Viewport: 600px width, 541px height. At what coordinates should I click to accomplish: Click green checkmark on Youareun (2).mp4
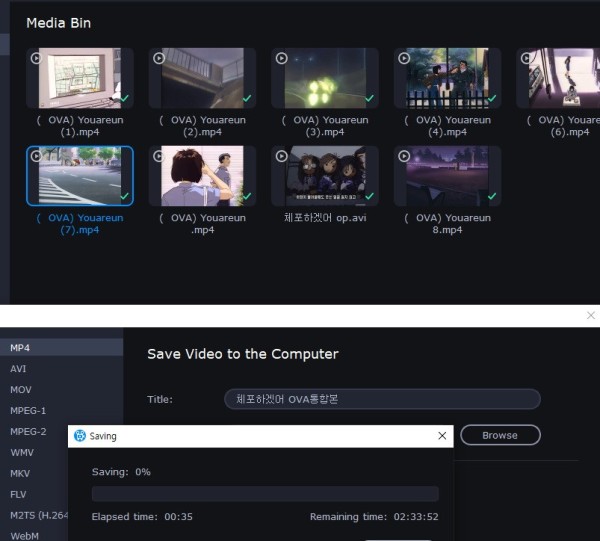(x=247, y=98)
